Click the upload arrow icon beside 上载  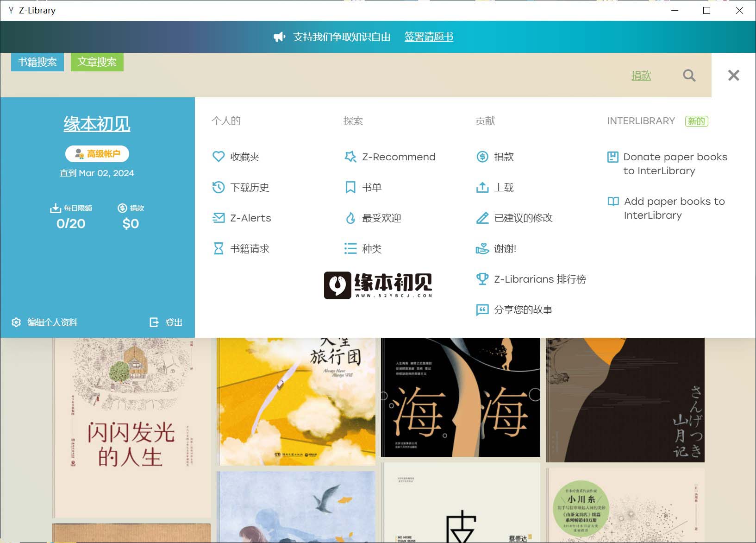pyautogui.click(x=482, y=187)
